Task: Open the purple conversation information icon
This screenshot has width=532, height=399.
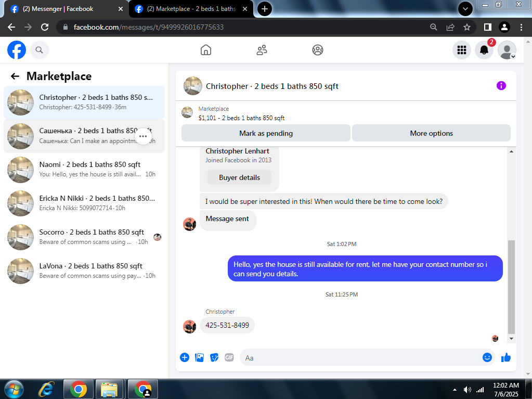Action: (x=501, y=85)
